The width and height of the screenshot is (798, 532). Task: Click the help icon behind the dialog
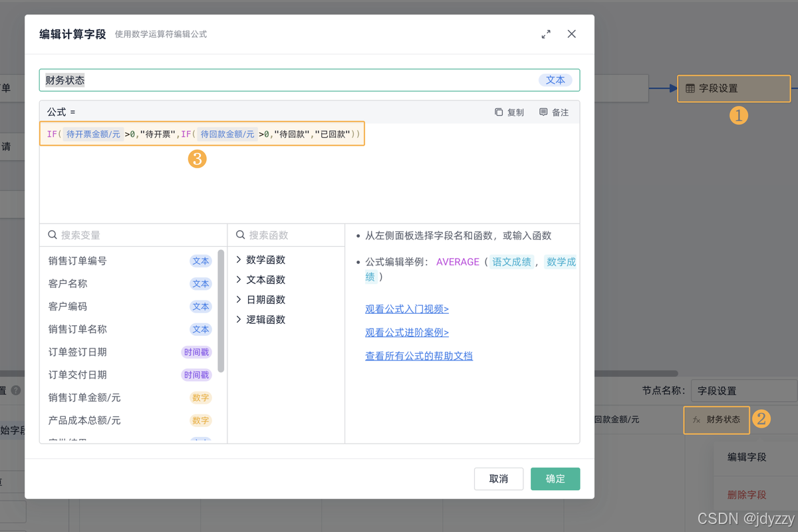point(16,391)
